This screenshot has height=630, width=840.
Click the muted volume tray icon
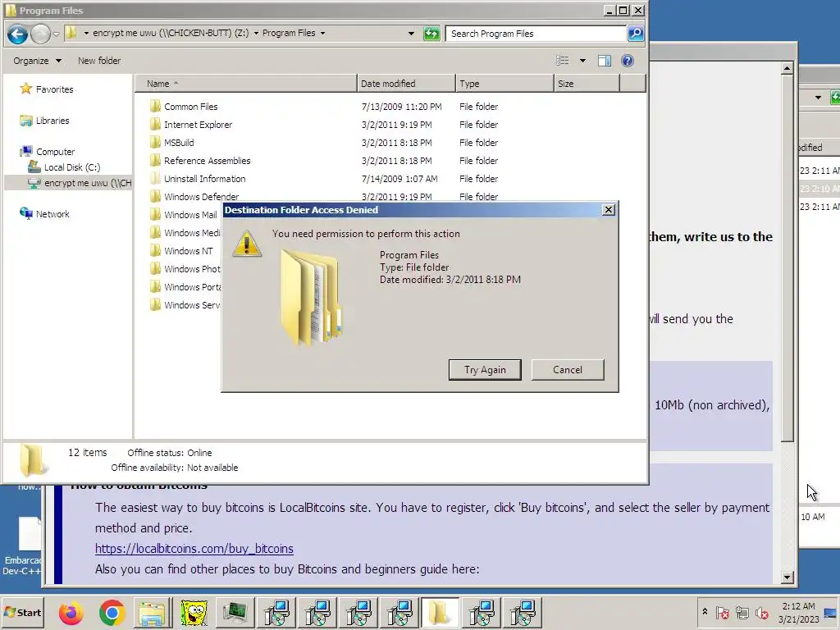coord(761,613)
